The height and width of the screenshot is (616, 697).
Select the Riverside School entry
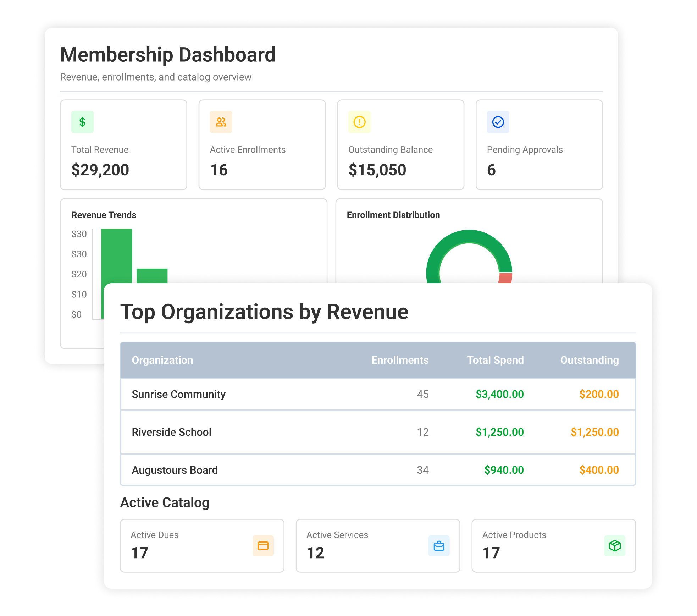pos(172,432)
